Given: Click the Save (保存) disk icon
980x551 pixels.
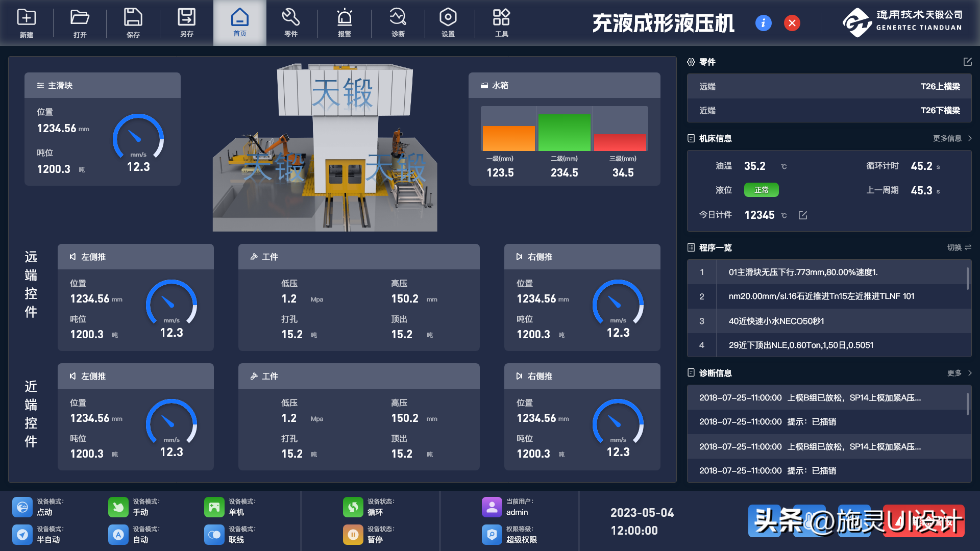Looking at the screenshot, I should (x=133, y=18).
